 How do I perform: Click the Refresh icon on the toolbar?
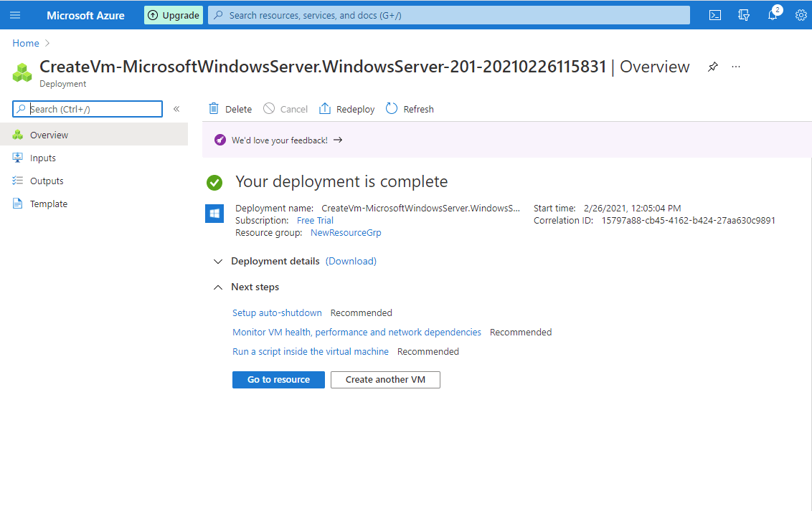pos(391,108)
